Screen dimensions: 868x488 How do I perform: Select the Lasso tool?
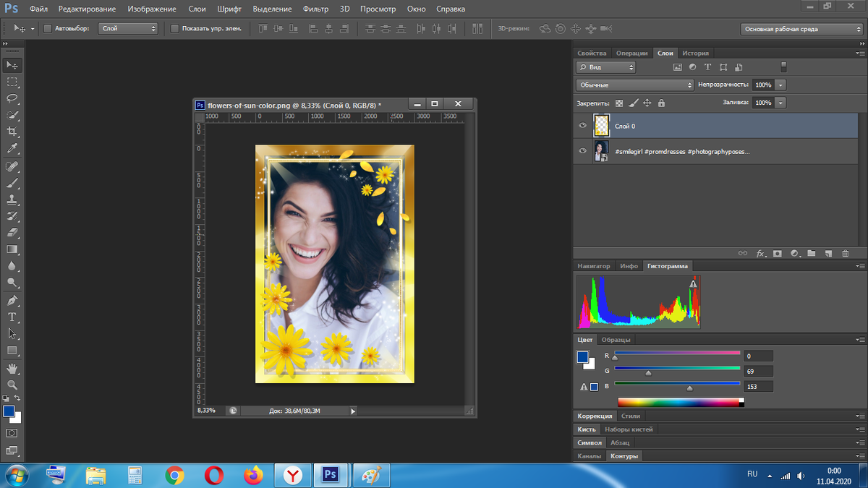[x=12, y=98]
